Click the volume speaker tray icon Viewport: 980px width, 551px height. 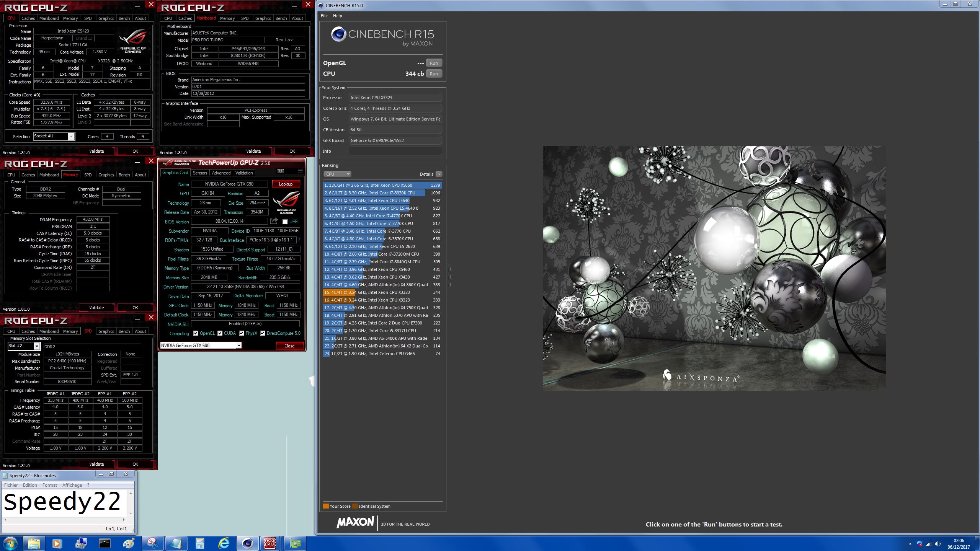tap(938, 544)
